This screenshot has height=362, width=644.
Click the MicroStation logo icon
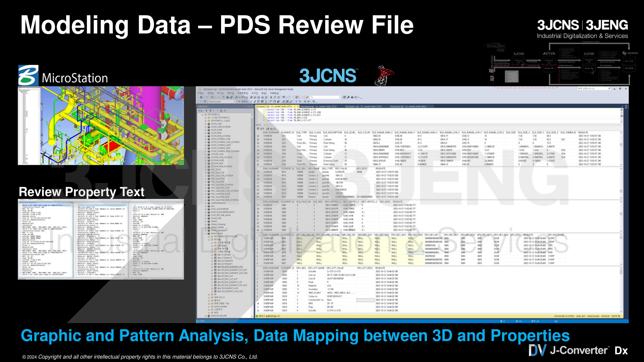28,75
